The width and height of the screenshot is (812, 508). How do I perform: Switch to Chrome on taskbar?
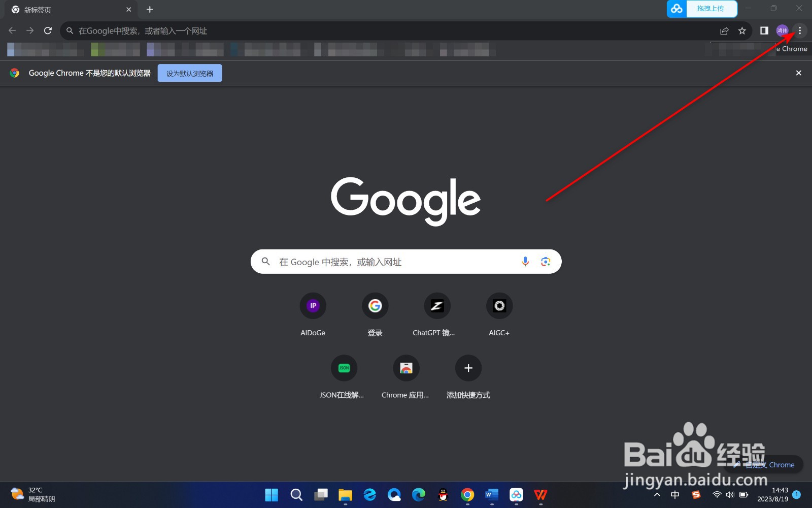(467, 495)
